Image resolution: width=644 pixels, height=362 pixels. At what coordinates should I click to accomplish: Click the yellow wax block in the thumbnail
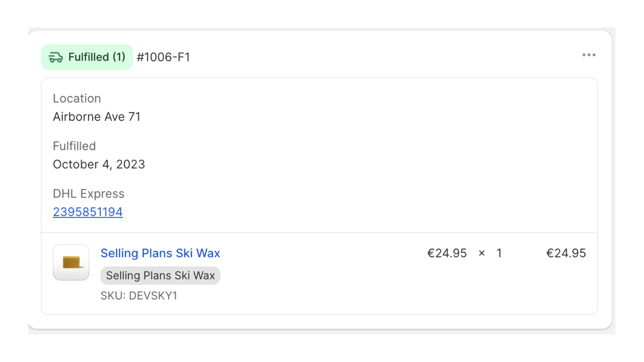(71, 262)
